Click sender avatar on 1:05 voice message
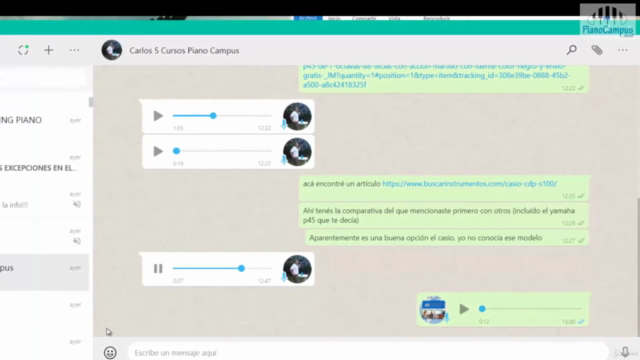640x360 pixels. (297, 116)
